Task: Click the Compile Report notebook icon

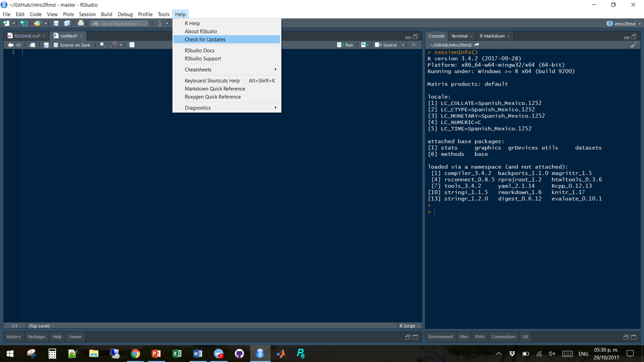Action: 132,45
